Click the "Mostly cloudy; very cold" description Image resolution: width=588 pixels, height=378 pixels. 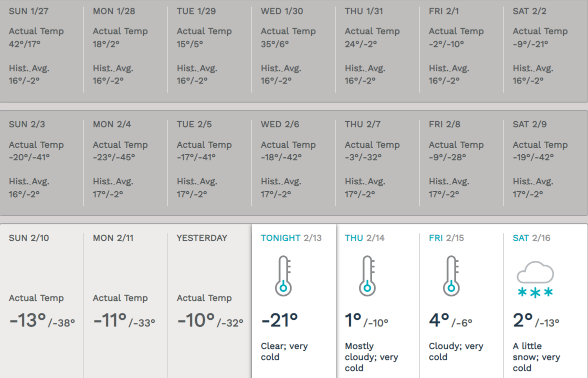371,357
